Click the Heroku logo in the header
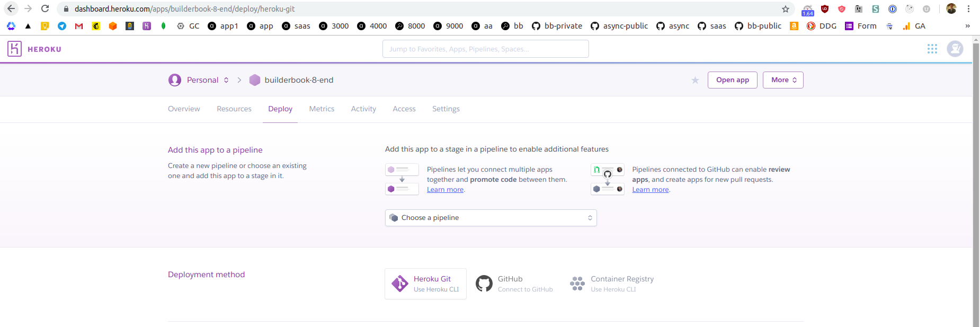The width and height of the screenshot is (980, 327). pos(34,49)
